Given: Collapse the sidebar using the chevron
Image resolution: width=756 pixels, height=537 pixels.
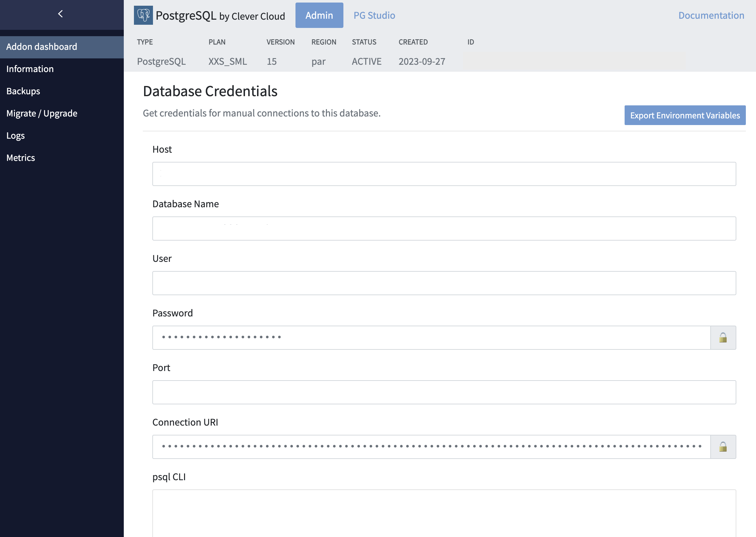Looking at the screenshot, I should (60, 14).
